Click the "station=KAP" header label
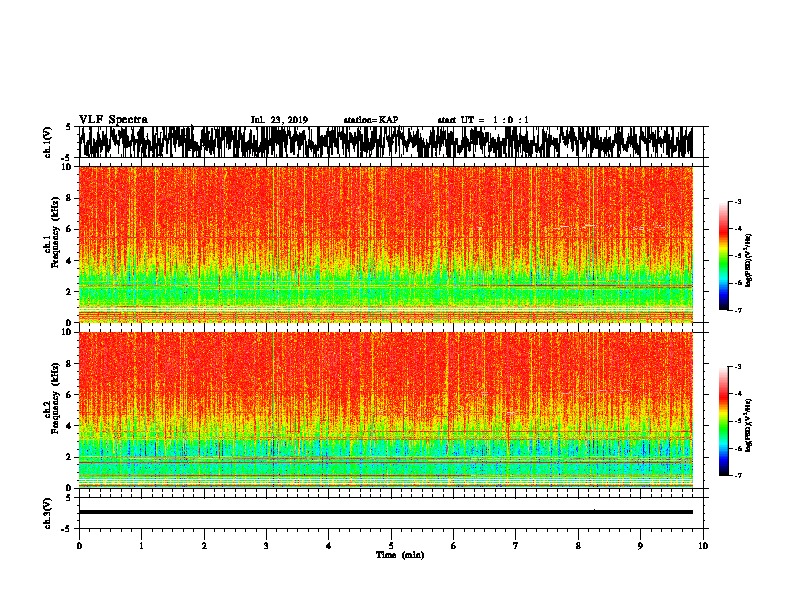The width and height of the screenshot is (792, 612). pyautogui.click(x=371, y=120)
